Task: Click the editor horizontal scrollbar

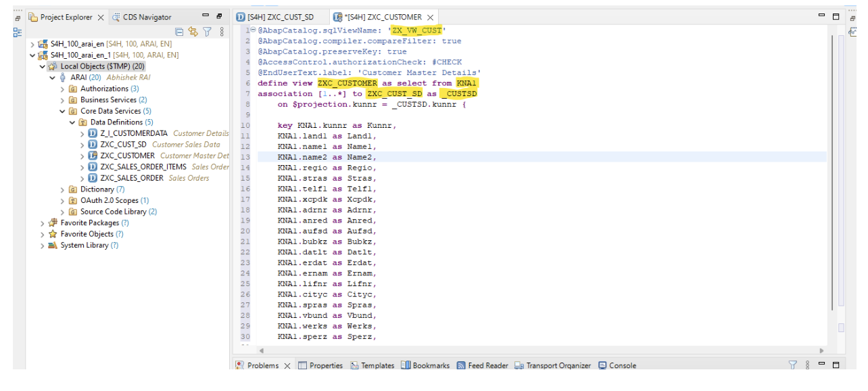Action: (541, 350)
